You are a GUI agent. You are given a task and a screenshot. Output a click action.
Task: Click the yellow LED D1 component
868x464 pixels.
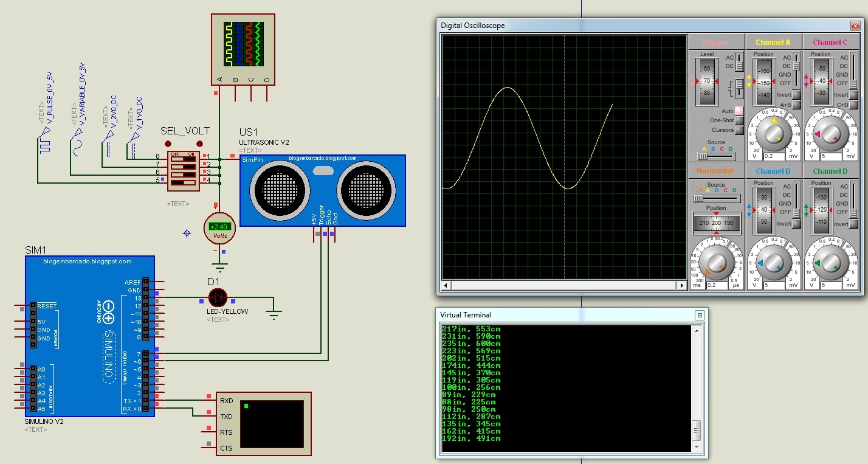click(218, 297)
